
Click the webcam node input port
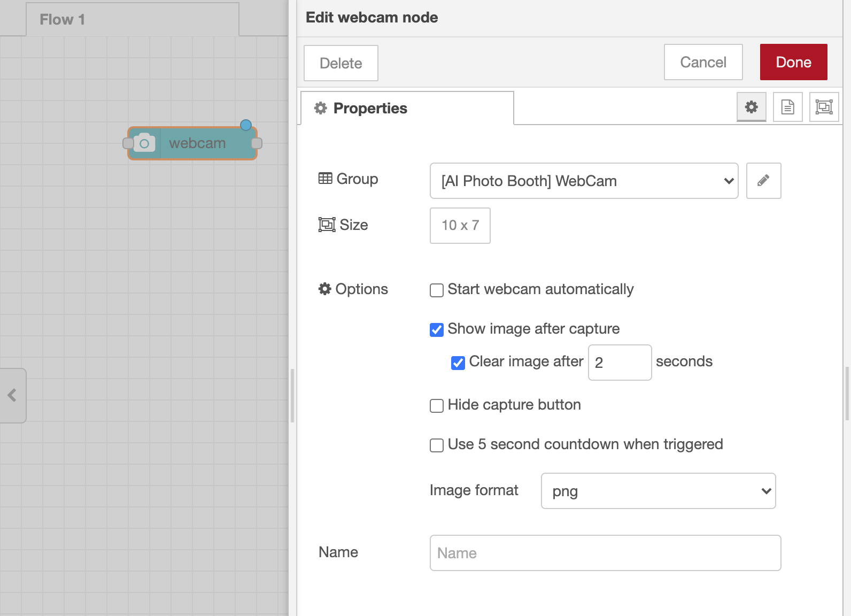pos(128,143)
